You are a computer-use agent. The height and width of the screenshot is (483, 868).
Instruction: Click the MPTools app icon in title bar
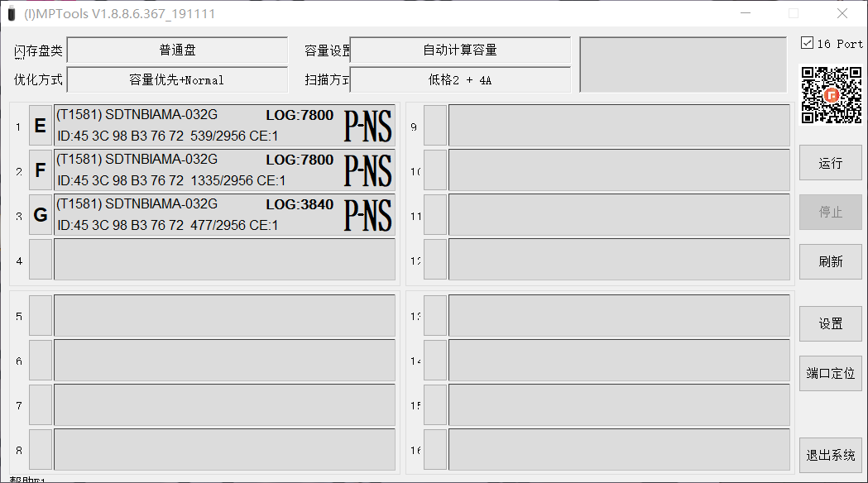click(x=11, y=13)
